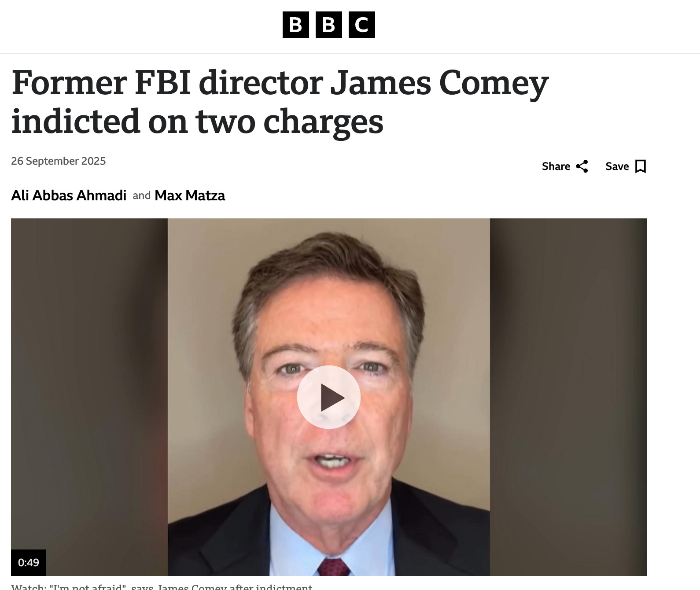The height and width of the screenshot is (590, 700).
Task: Select the Save text label
Action: point(617,166)
